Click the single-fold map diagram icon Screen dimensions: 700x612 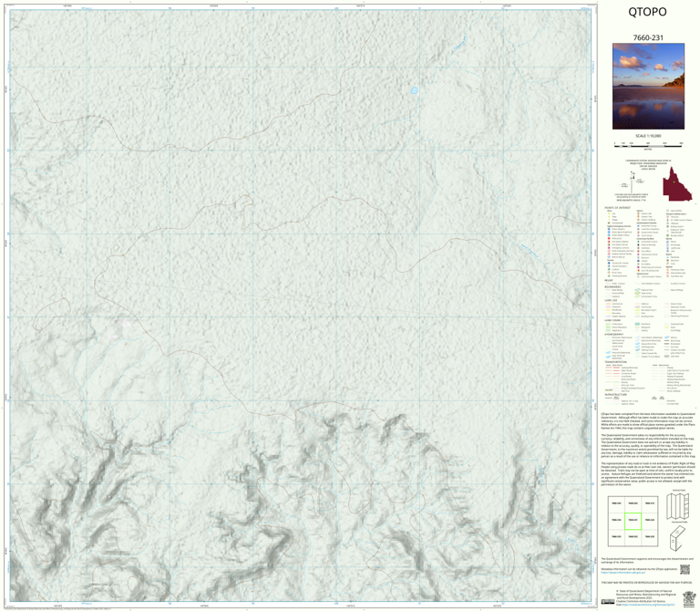678,538
